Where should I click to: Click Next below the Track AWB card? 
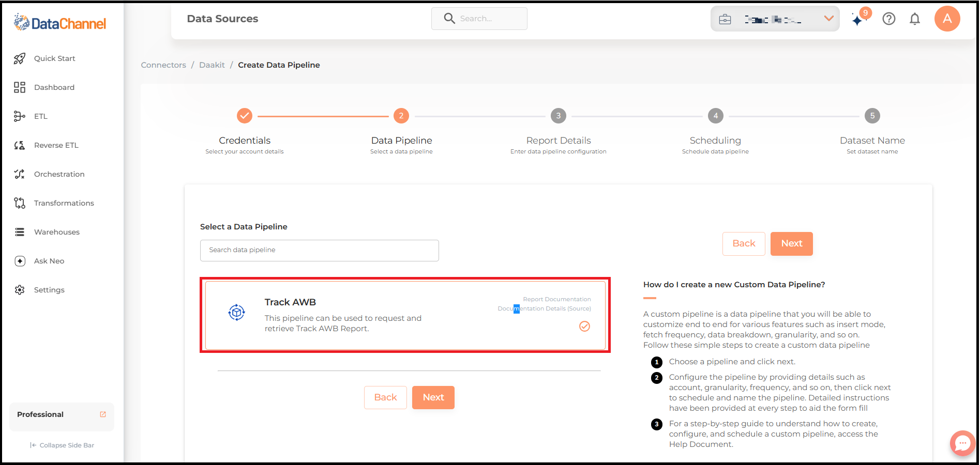coord(433,398)
